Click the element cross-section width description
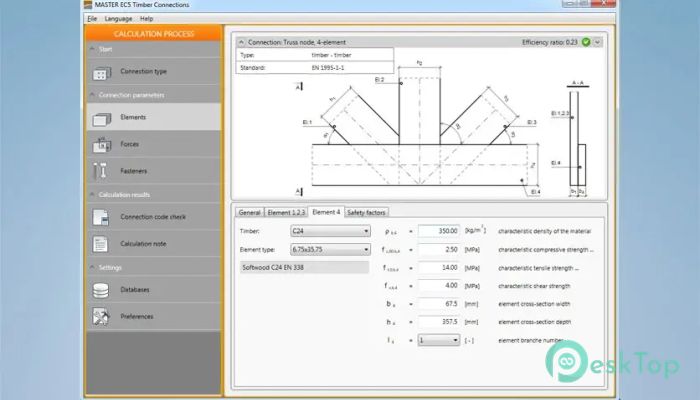Viewport: 700px width, 400px height. (534, 304)
